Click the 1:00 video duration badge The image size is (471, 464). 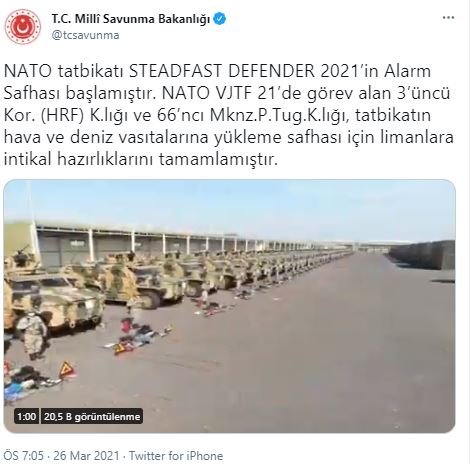coord(26,417)
